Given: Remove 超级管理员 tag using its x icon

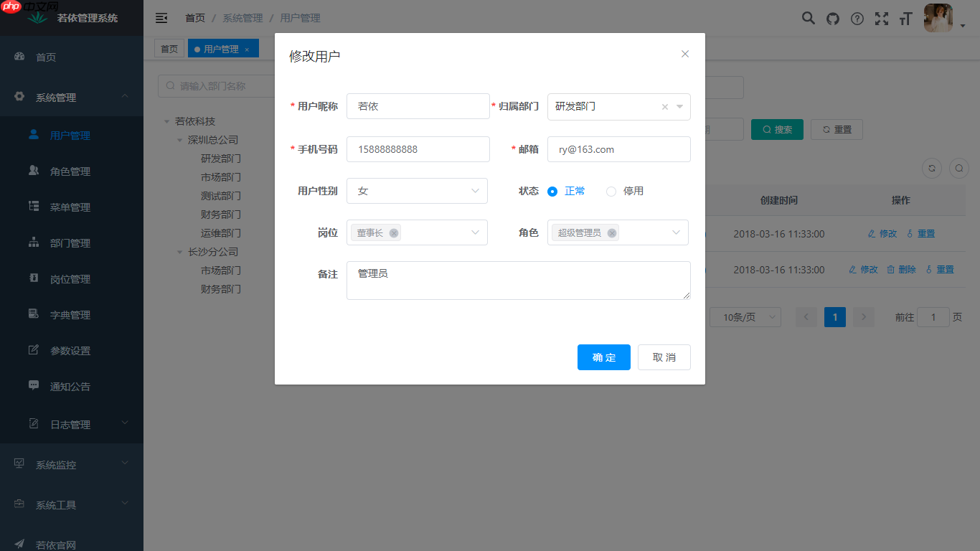Looking at the screenshot, I should tap(611, 232).
